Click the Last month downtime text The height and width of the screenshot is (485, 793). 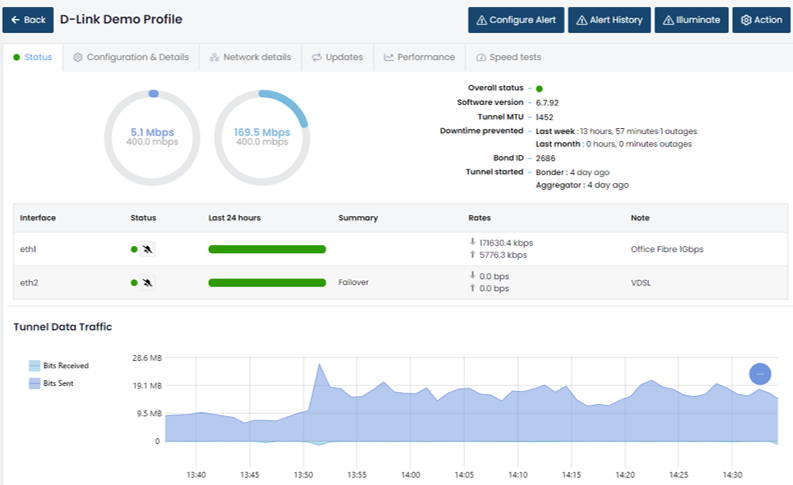(x=613, y=144)
